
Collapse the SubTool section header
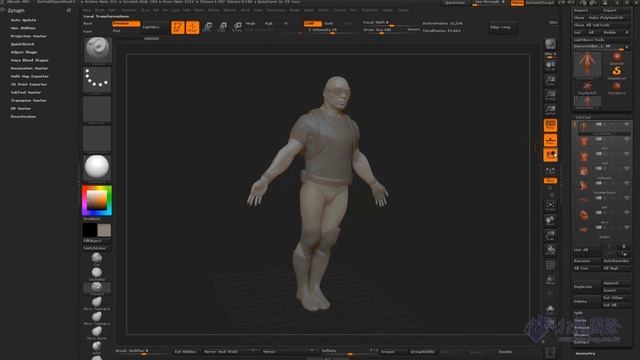[x=583, y=117]
